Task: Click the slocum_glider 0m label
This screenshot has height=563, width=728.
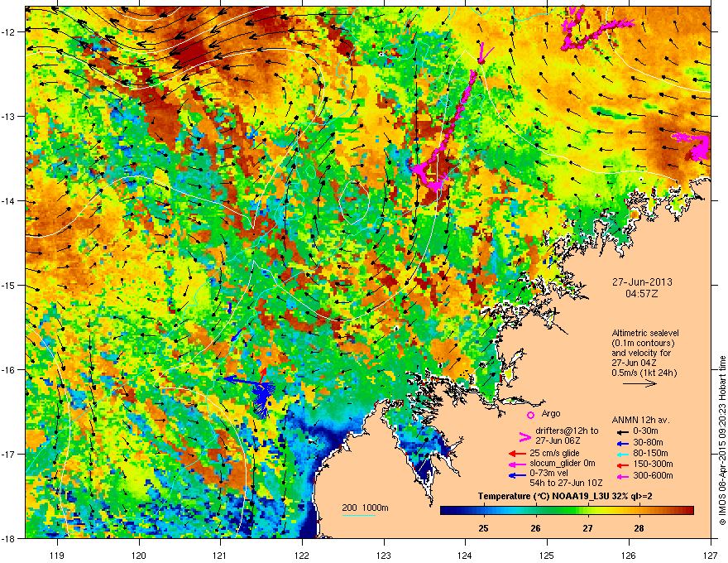Action: point(563,463)
